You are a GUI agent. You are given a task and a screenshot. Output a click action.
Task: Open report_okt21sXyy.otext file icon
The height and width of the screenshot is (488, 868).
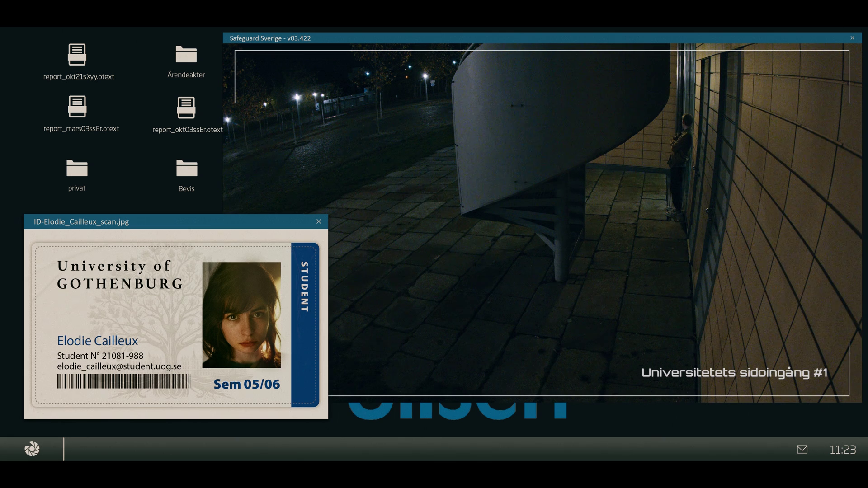tap(77, 54)
